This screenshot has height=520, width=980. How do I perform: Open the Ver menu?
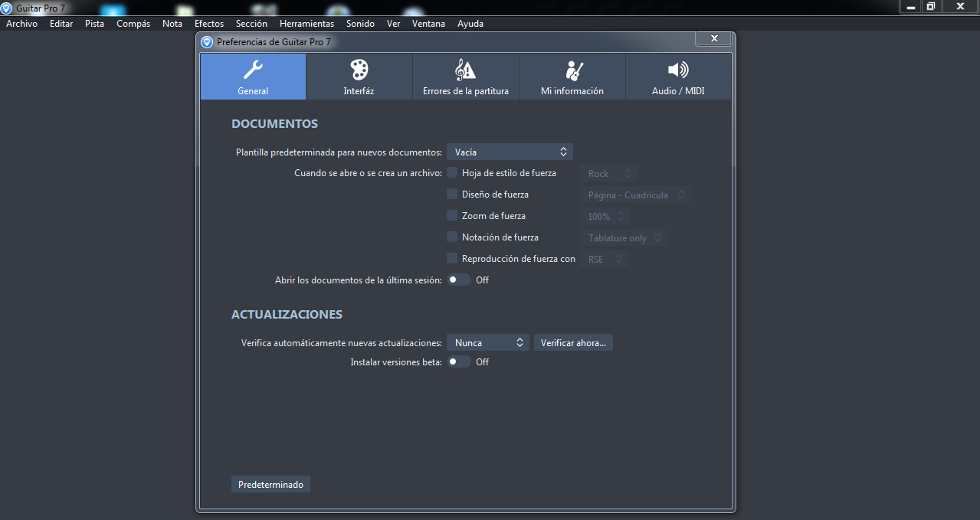(394, 24)
